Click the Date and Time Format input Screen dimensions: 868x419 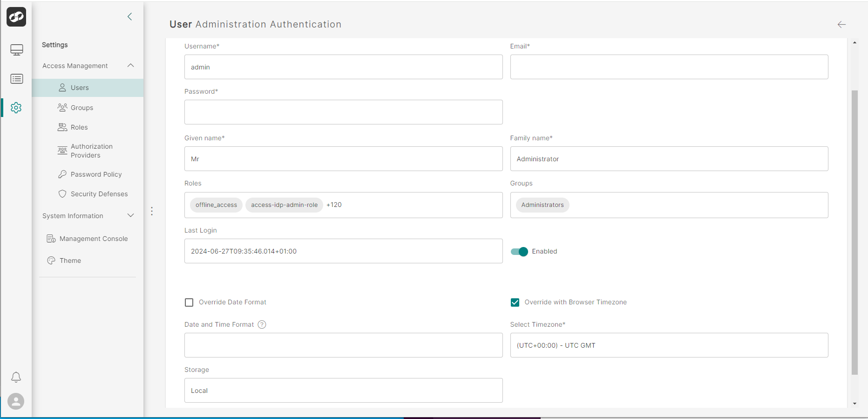pos(344,345)
